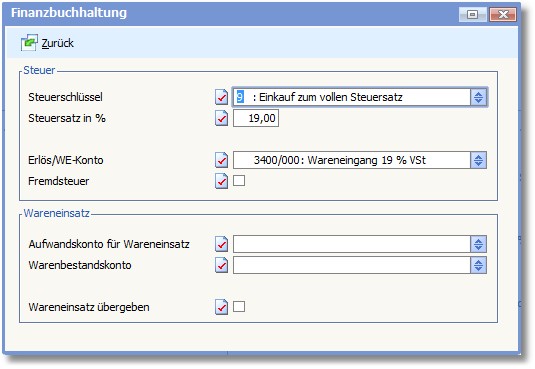
Task: Click red checkmark icon beside Steuersatz in %
Action: tap(221, 118)
